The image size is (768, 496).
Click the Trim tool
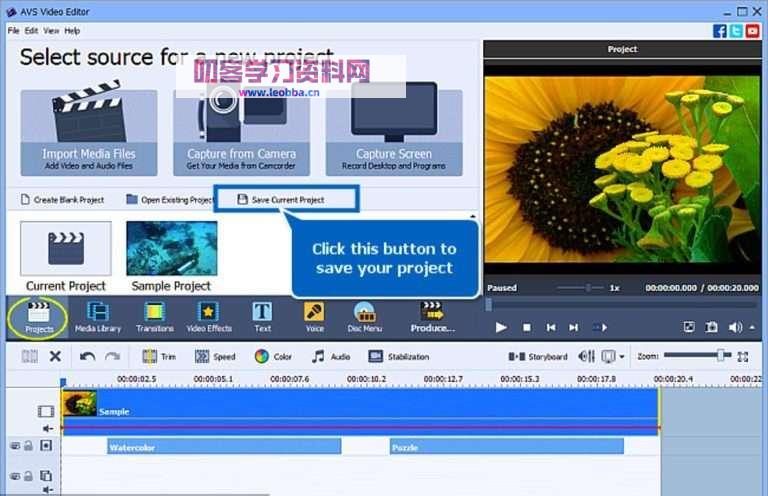click(159, 356)
